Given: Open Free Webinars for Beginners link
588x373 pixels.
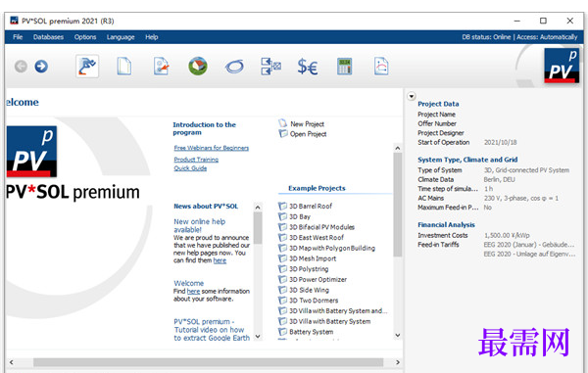Looking at the screenshot, I should click(x=211, y=148).
